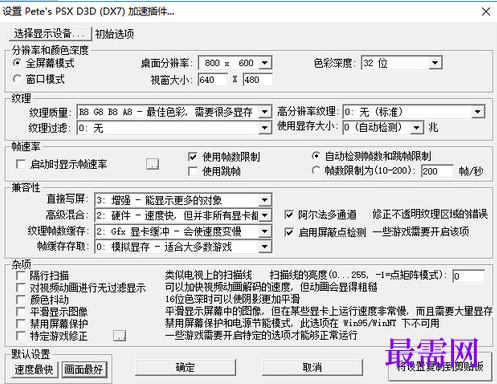The width and height of the screenshot is (497, 384).
Task: Close the plugin settings dialog
Action: pyautogui.click(x=486, y=12)
